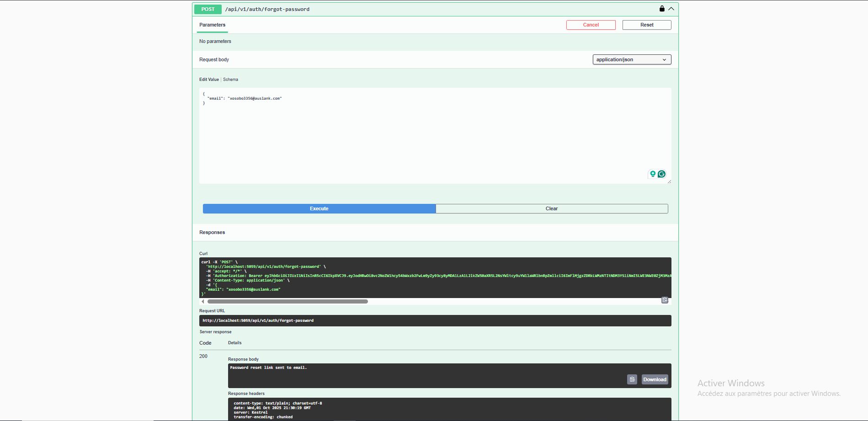Download the response body
Viewport: 868px width, 421px height.
pyautogui.click(x=655, y=379)
